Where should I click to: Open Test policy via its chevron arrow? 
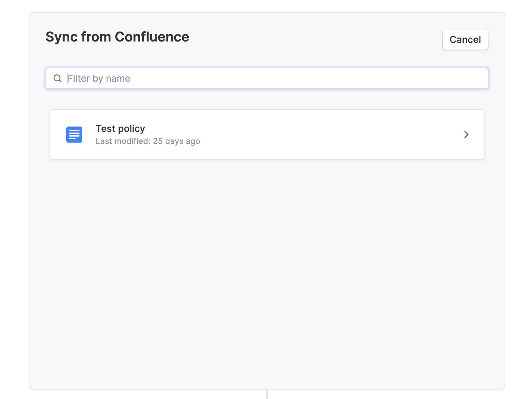pyautogui.click(x=466, y=135)
